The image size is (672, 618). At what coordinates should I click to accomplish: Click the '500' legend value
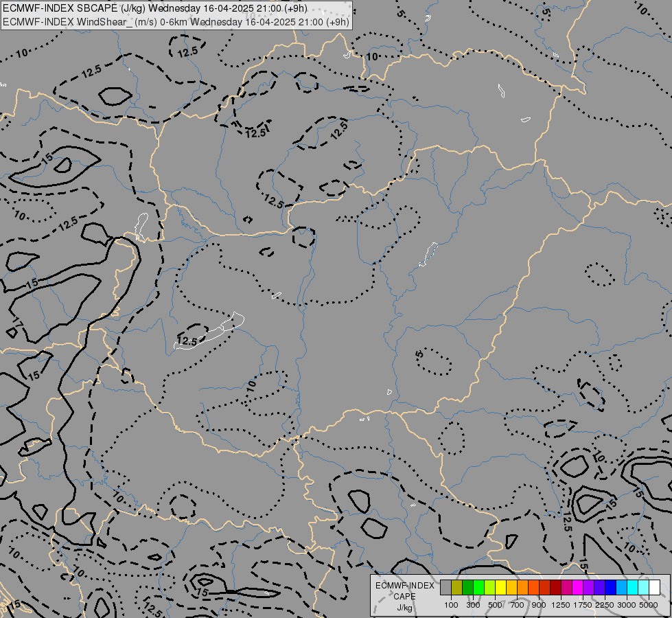point(495,605)
